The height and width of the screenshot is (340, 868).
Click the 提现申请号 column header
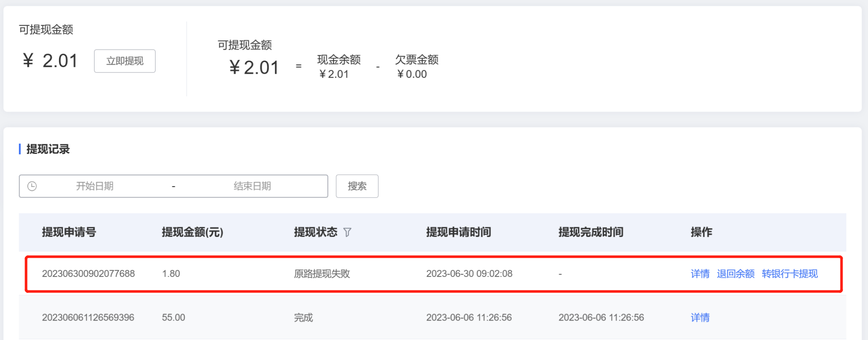pyautogui.click(x=69, y=232)
